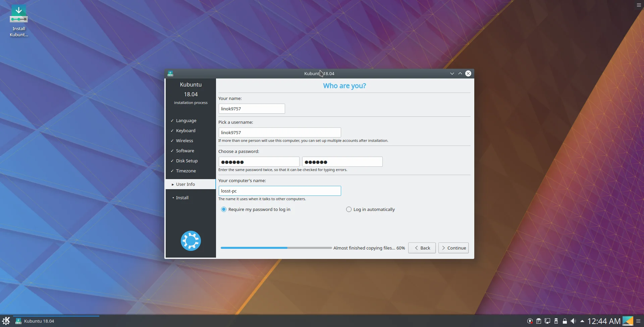Image resolution: width=644 pixels, height=327 pixels.
Task: Click the Pick a username label
Action: 236,122
